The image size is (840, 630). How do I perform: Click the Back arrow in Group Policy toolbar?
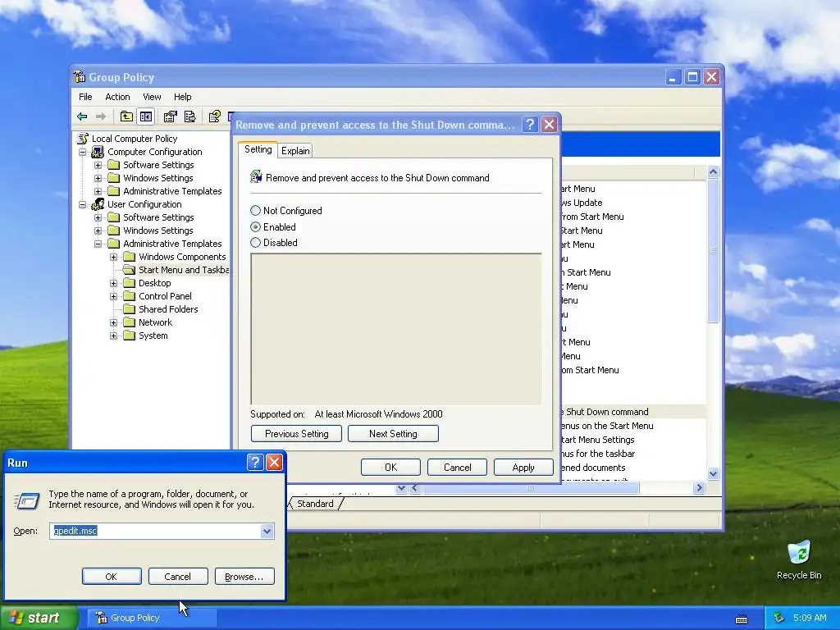click(x=82, y=116)
